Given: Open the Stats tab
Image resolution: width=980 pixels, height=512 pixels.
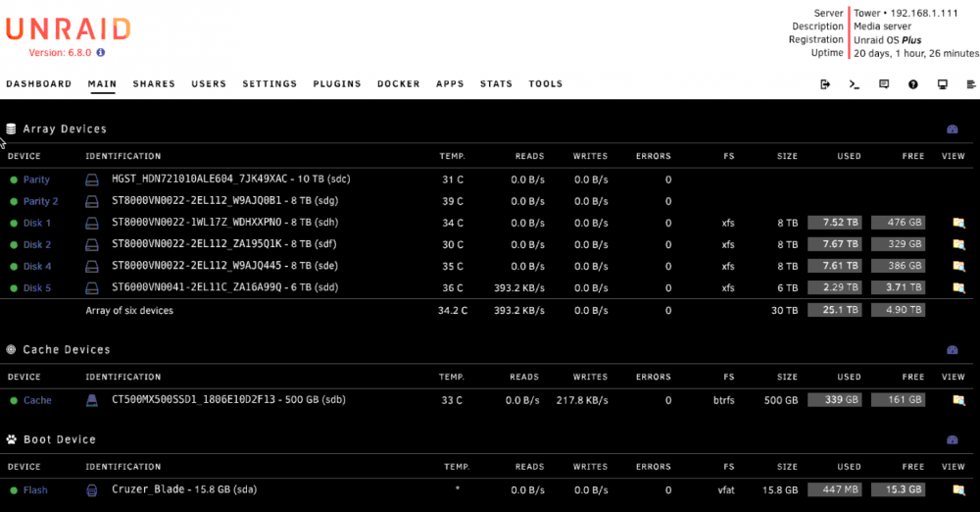Looking at the screenshot, I should click(x=496, y=84).
